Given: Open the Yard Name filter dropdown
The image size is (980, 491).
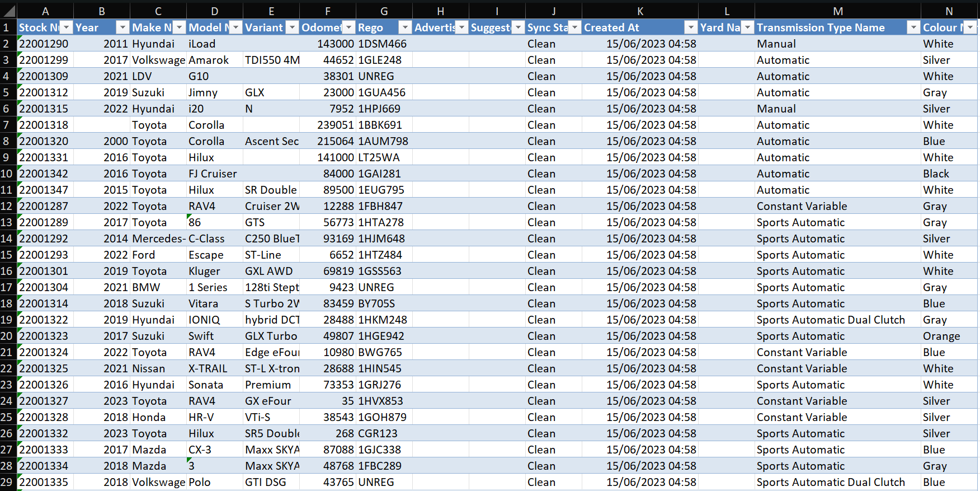Looking at the screenshot, I should coord(748,27).
